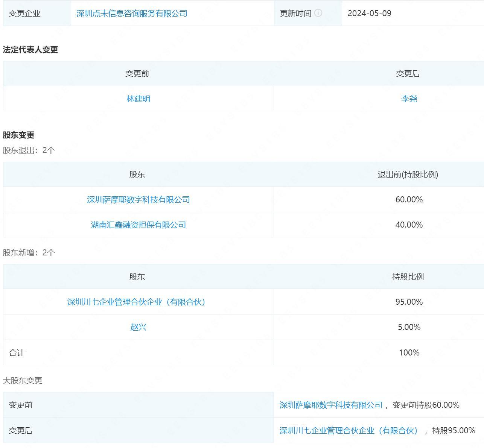Select the text 持股95.00%
The image size is (484, 448).
coord(454,431)
